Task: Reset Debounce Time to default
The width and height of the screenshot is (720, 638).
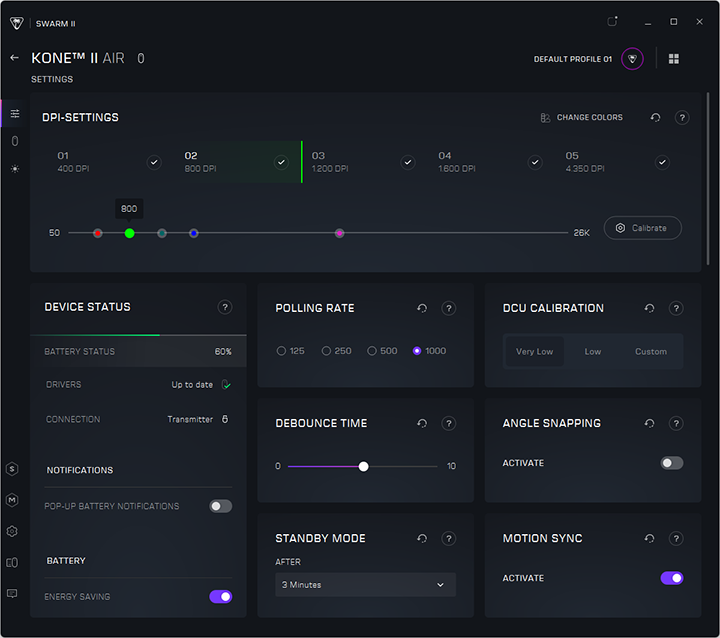Action: (x=422, y=424)
